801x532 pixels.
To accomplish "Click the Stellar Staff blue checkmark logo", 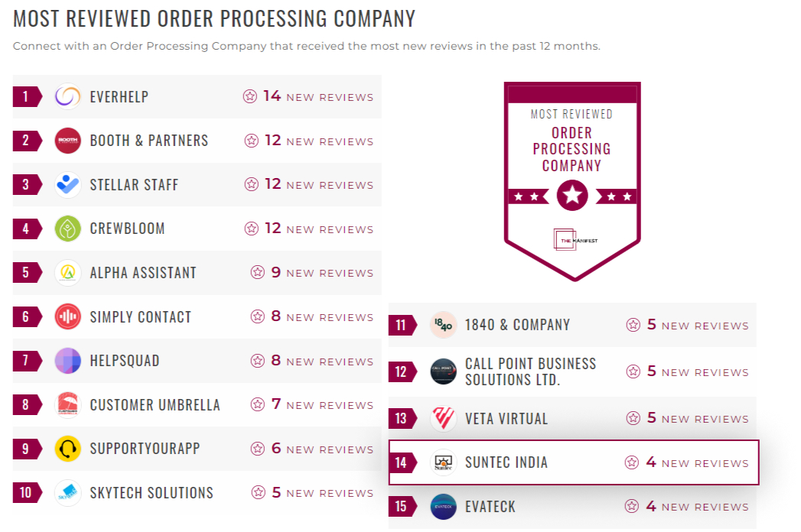I will tap(68, 185).
